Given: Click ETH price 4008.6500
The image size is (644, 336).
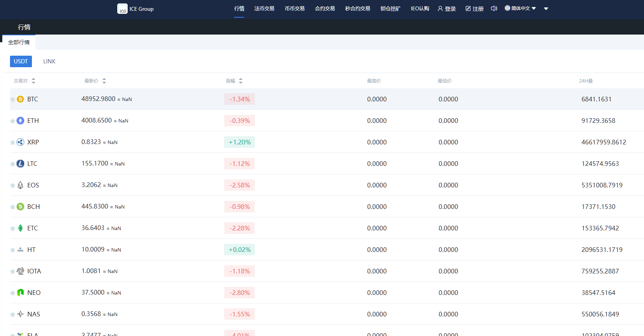Looking at the screenshot, I should pyautogui.click(x=97, y=120).
